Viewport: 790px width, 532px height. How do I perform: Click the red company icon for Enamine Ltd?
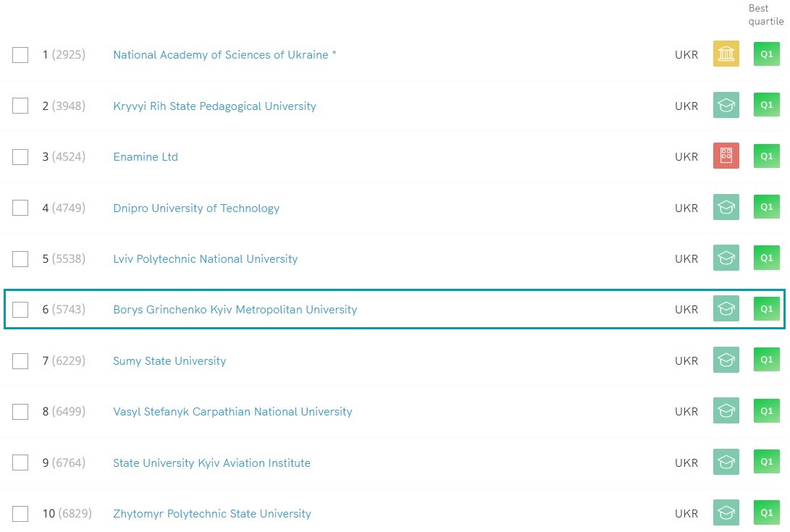726,156
